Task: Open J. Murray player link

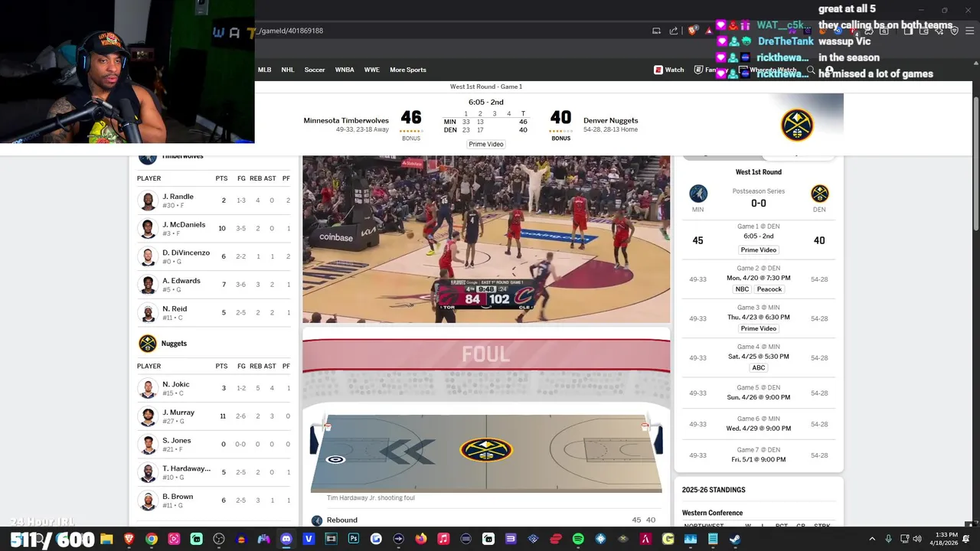Action: (178, 412)
